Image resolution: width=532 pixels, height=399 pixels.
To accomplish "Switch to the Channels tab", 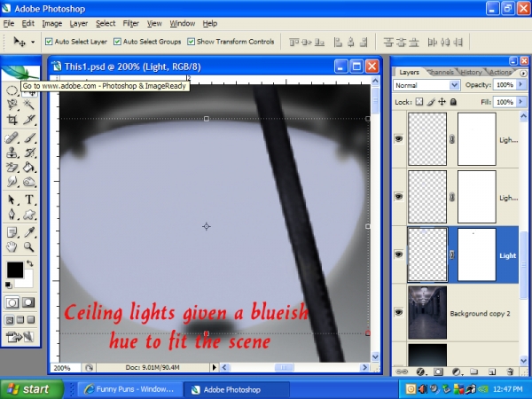I will [441, 72].
